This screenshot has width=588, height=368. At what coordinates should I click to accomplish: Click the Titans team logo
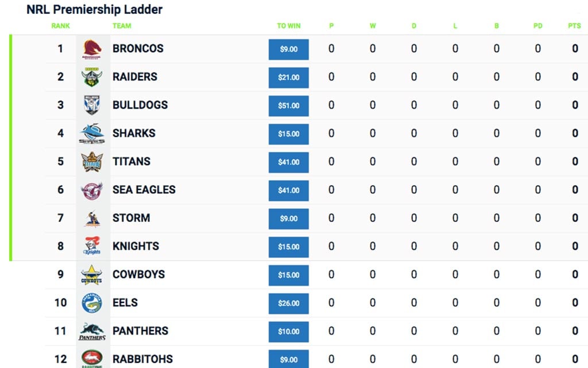[x=92, y=162]
